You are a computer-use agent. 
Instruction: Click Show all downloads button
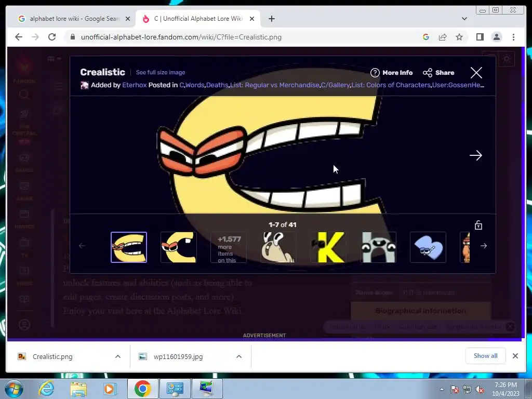tap(486, 355)
